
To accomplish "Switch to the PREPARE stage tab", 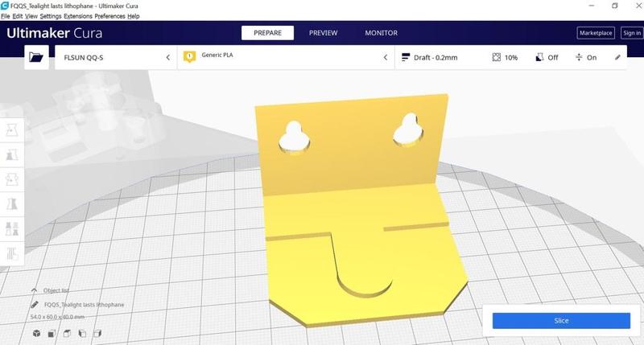I will click(267, 33).
